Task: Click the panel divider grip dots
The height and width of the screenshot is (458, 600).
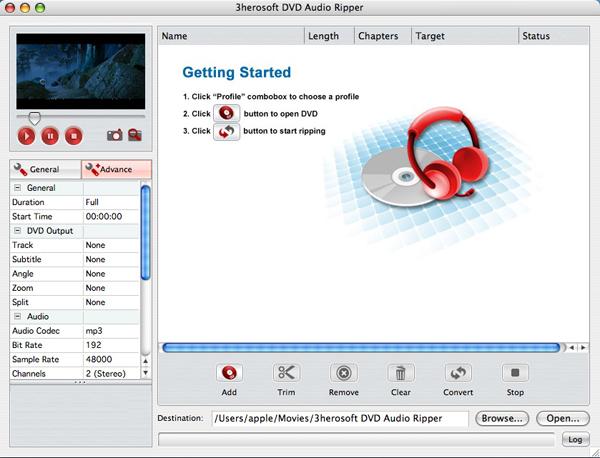Action: coord(80,382)
